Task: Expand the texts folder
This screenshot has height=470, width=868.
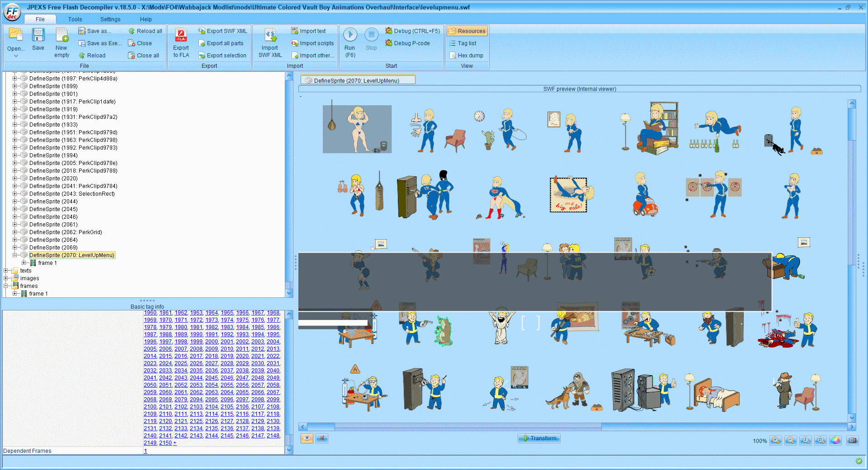Action: point(6,271)
